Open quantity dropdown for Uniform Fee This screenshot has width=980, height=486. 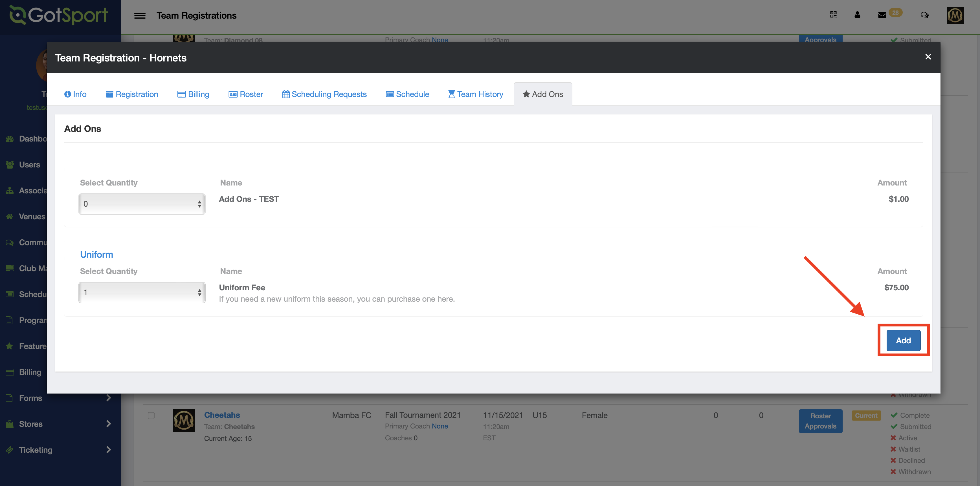tap(142, 292)
